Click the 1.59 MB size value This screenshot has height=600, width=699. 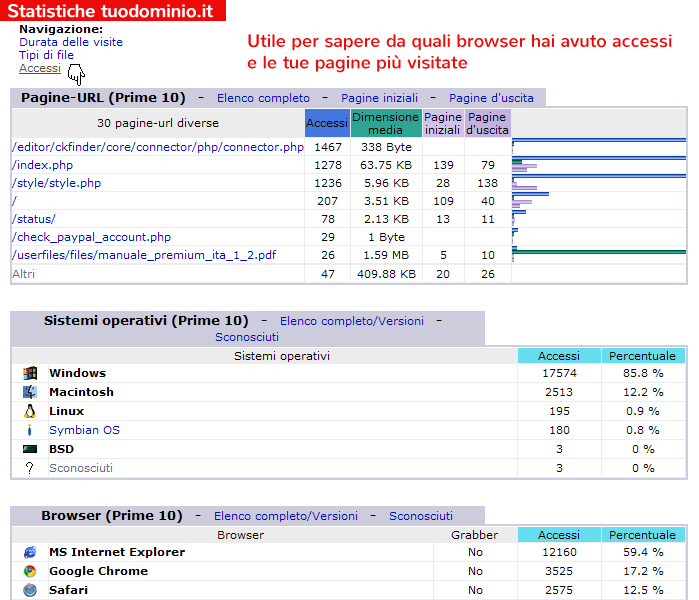386,255
